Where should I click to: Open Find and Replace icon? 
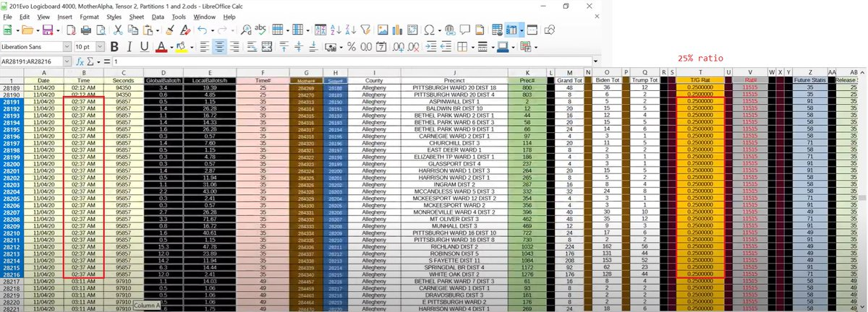coord(247,30)
